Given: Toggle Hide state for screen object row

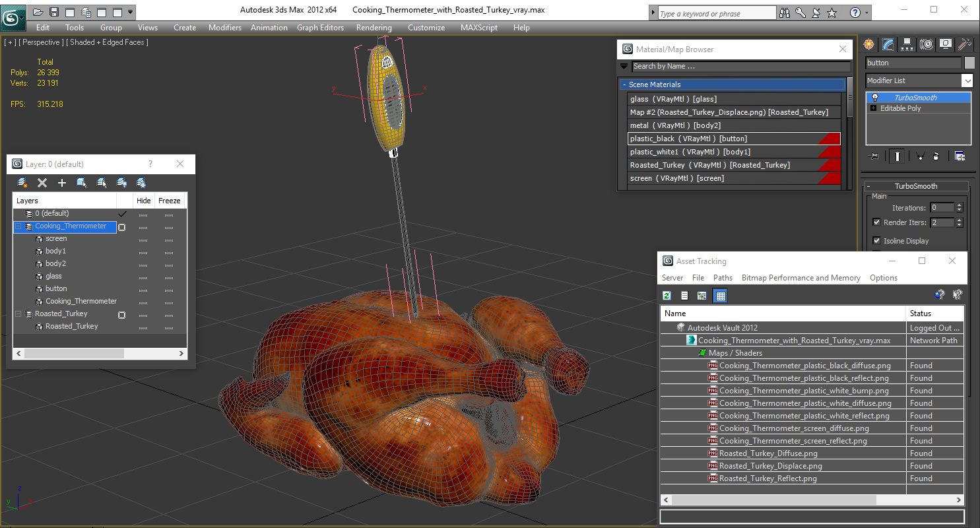Looking at the screenshot, I should pyautogui.click(x=143, y=240).
